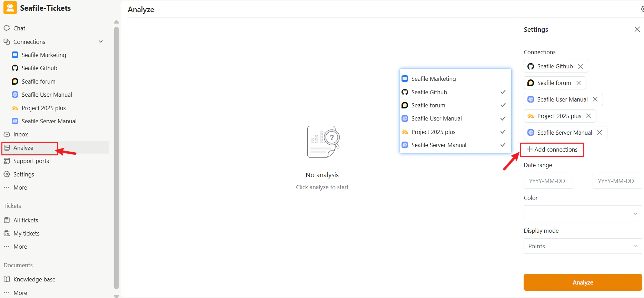Click the My tickets icon

(x=7, y=233)
